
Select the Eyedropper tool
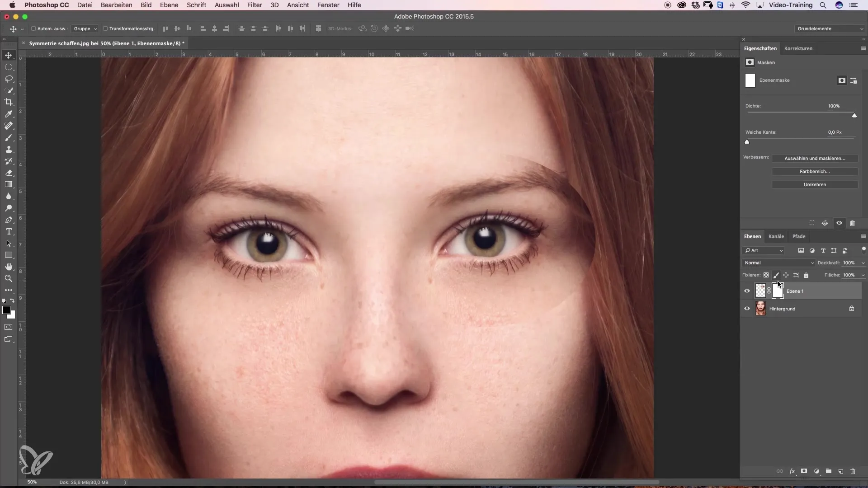[x=9, y=114]
